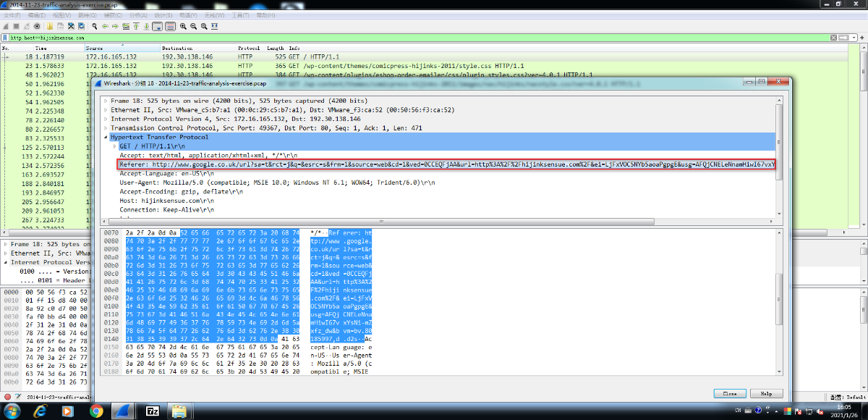Expand the GET / HTTP/1.1 request line
The height and width of the screenshot is (420, 868).
click(115, 146)
